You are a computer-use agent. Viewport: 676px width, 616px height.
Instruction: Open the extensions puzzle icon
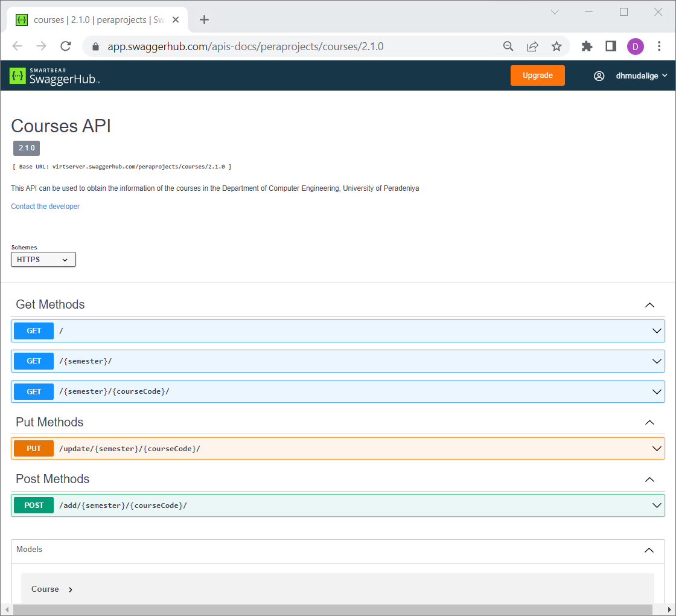[x=587, y=46]
